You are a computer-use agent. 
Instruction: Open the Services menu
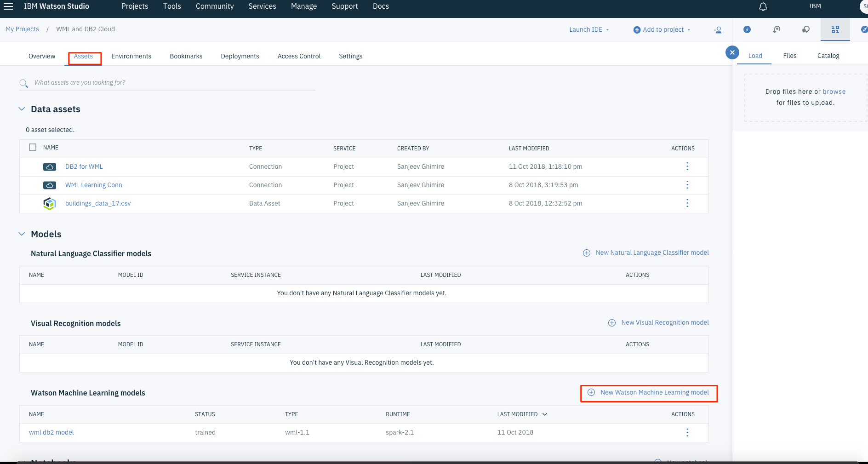(262, 6)
